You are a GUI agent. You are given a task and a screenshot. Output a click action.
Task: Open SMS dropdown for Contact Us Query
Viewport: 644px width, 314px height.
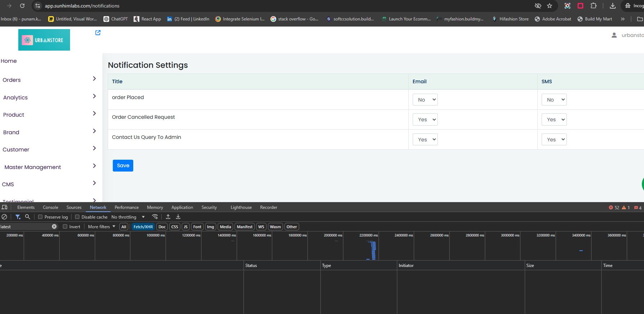[x=554, y=140]
